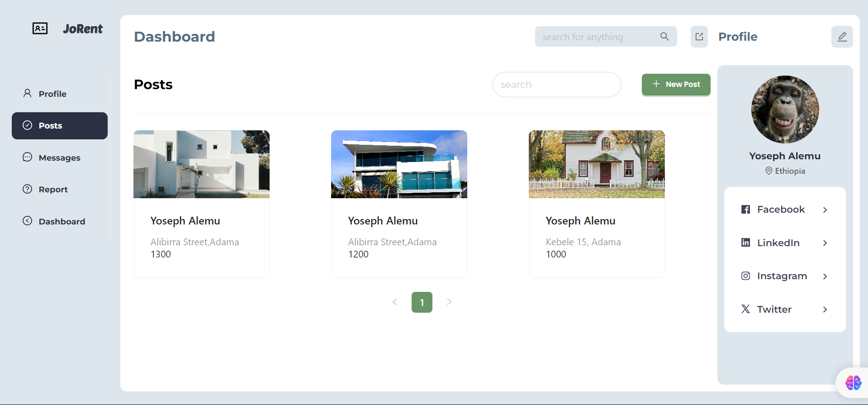Focus the 'search for anything' field

606,37
